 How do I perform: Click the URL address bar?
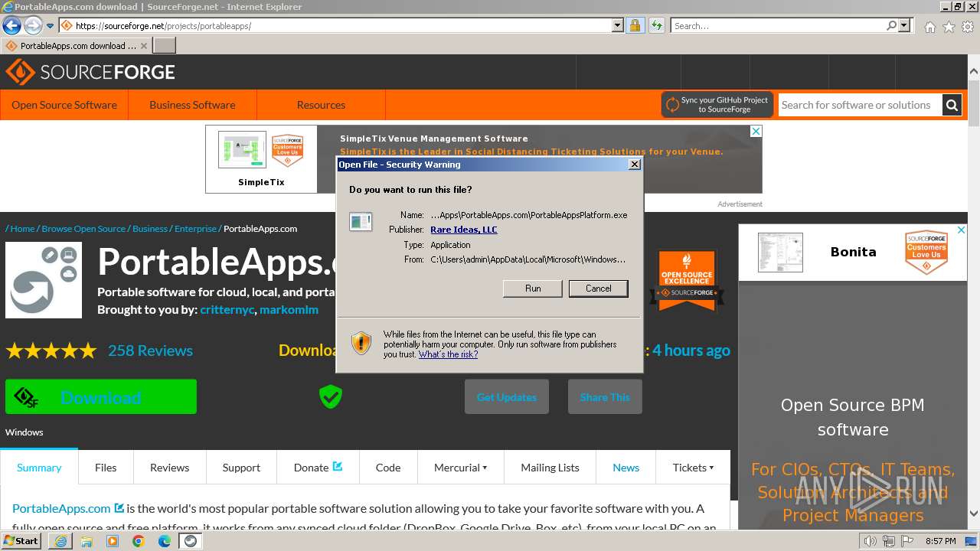tap(337, 26)
